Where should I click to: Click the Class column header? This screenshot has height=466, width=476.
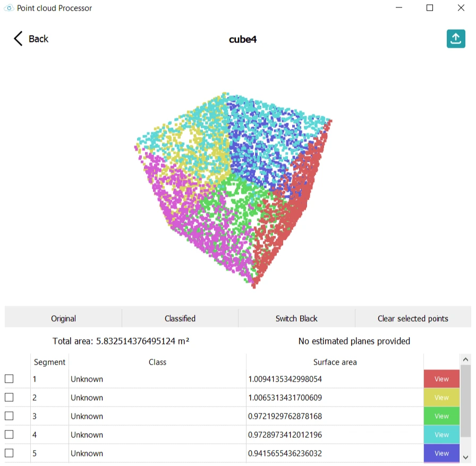pos(157,362)
